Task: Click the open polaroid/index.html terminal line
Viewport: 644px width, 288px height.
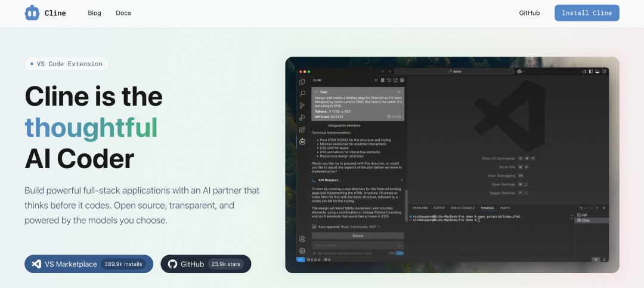Action: 465,216
